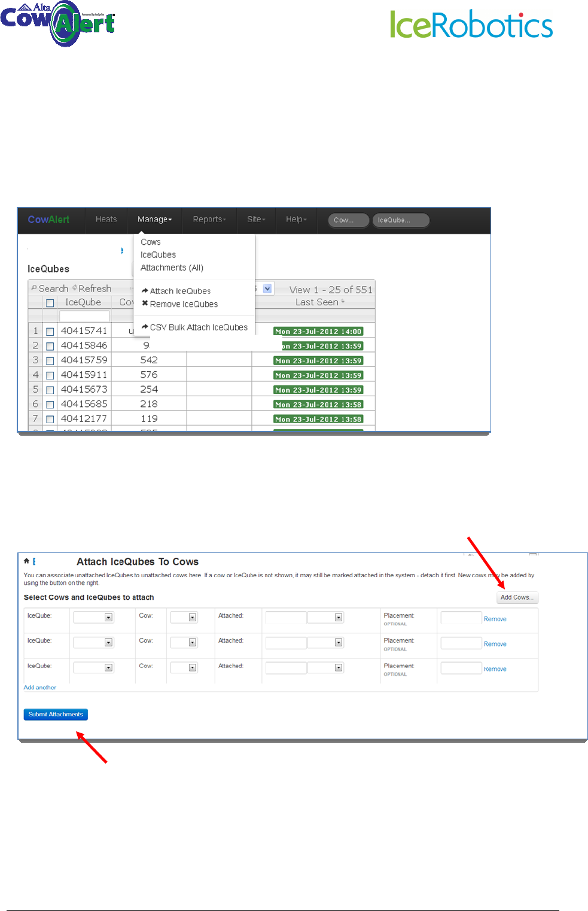The image size is (588, 911).
Task: Focus the first row's Placement input
Action: click(x=461, y=617)
